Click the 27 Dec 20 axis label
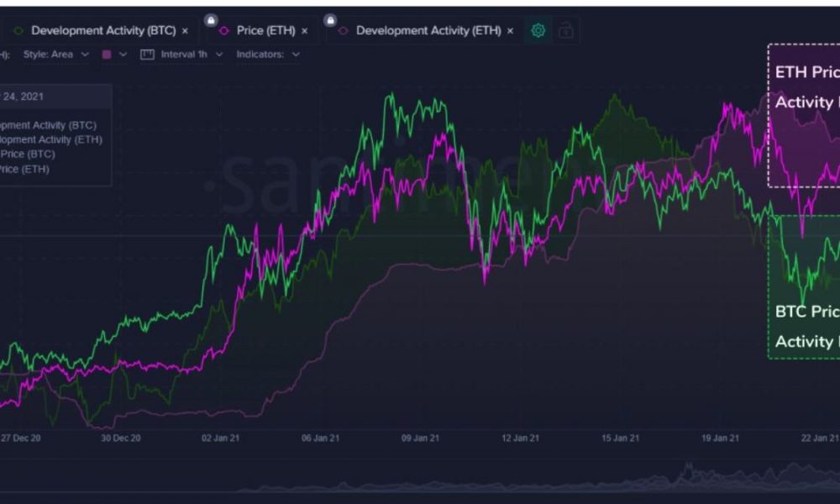Viewport: 840px width, 504px height. point(21,438)
